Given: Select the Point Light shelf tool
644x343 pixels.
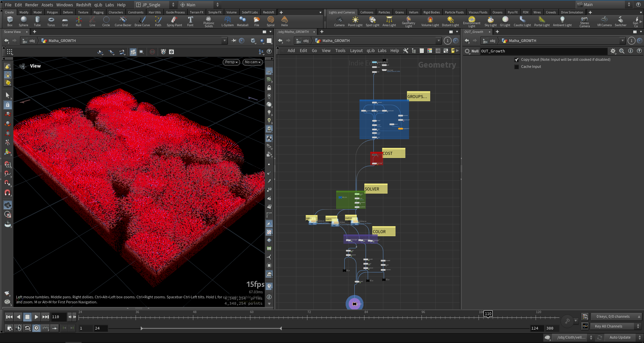Looking at the screenshot, I should 355,21.
